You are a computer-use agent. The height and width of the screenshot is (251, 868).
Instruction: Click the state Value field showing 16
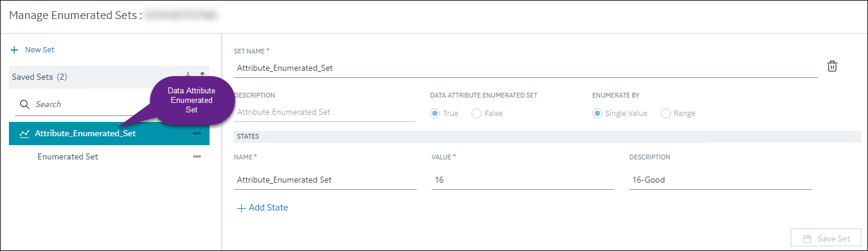pos(523,180)
